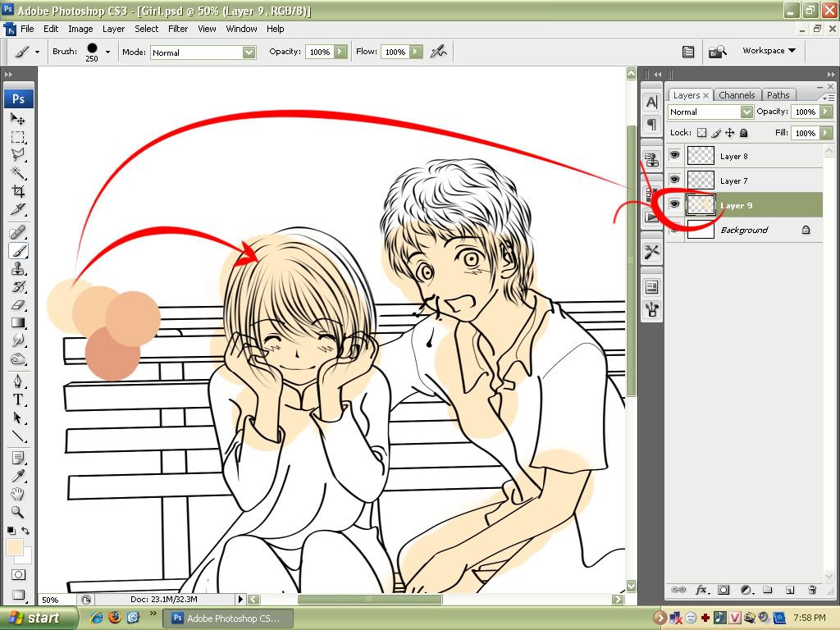Click the foreground color swatch
This screenshot has height=630, width=840.
coord(14,547)
